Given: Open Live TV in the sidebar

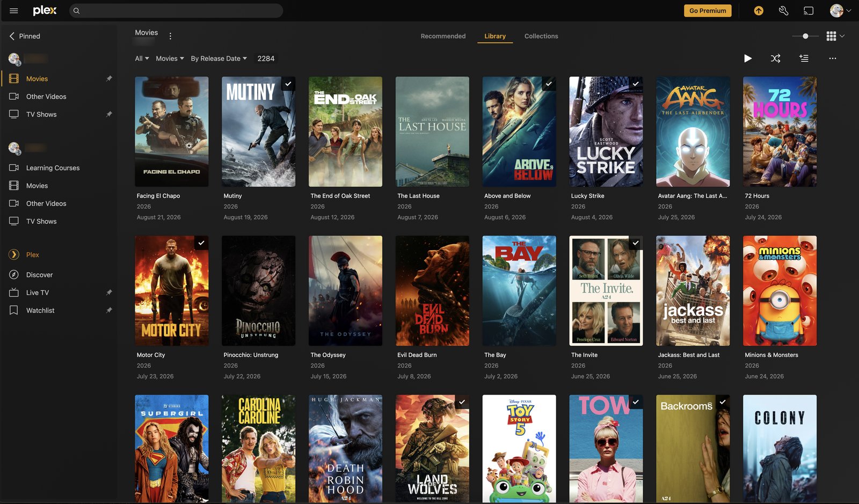Looking at the screenshot, I should 38,293.
